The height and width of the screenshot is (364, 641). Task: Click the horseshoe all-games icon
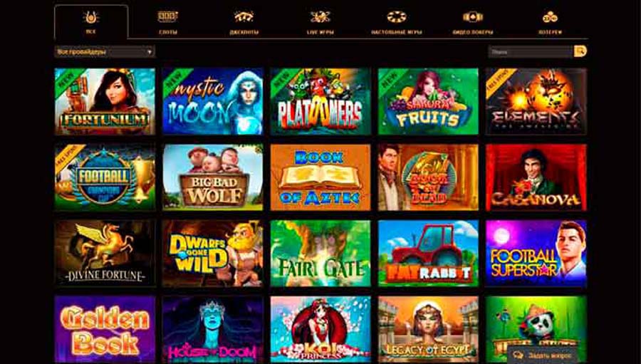pos(90,17)
